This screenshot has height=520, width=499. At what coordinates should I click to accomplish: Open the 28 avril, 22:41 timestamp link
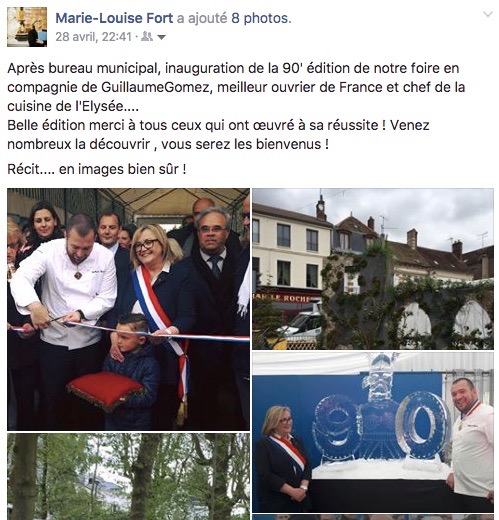pos(94,37)
